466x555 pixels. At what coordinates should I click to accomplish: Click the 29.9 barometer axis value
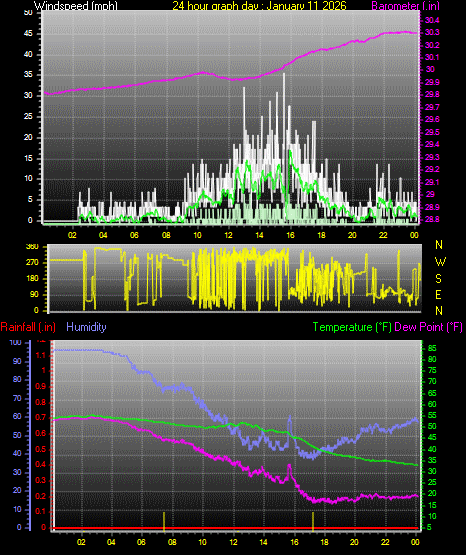coord(432,82)
